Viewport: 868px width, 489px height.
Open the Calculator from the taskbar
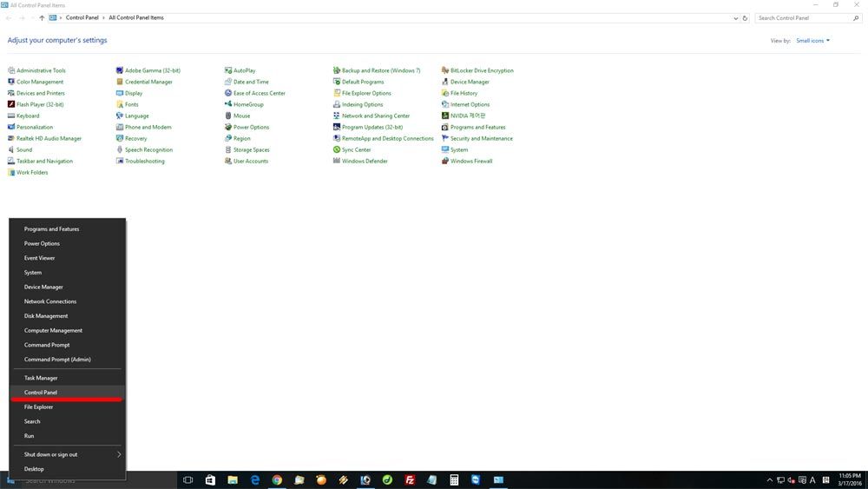tap(454, 479)
